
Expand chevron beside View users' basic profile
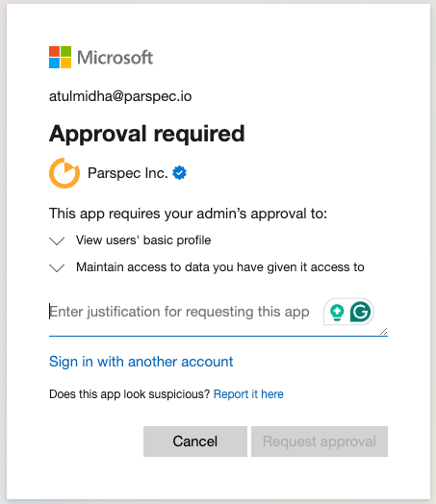pos(57,240)
